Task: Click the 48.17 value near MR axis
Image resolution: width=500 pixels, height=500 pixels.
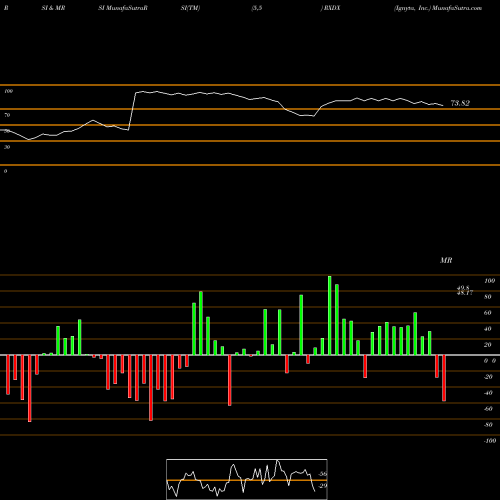Action: (x=465, y=293)
